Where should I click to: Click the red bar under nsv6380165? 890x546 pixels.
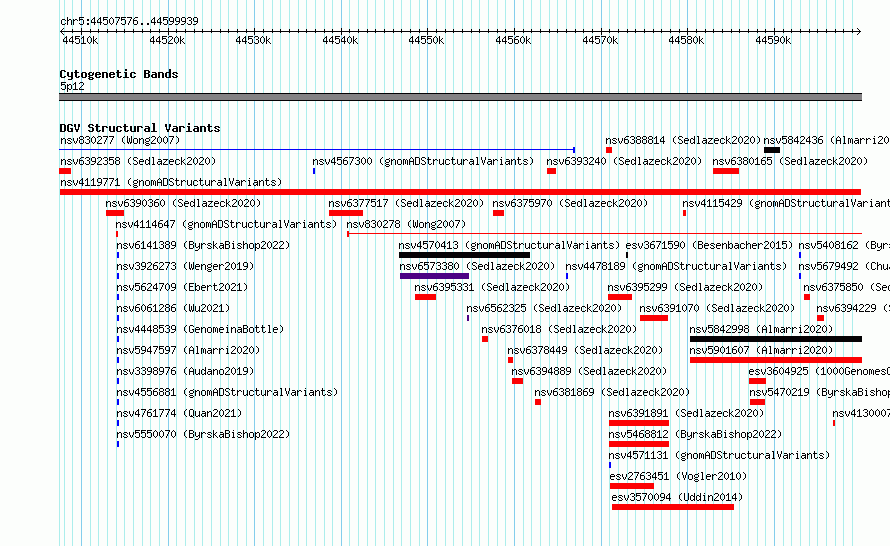pyautogui.click(x=725, y=171)
